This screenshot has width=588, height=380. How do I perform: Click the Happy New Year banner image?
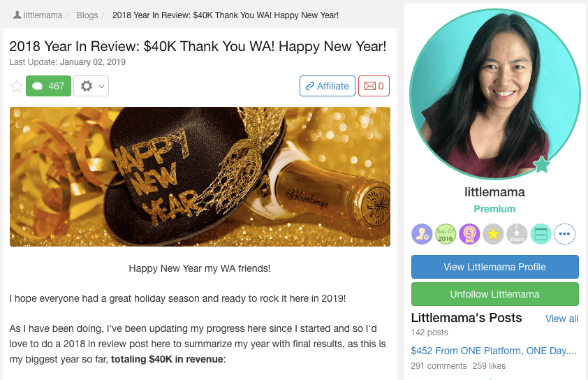200,177
